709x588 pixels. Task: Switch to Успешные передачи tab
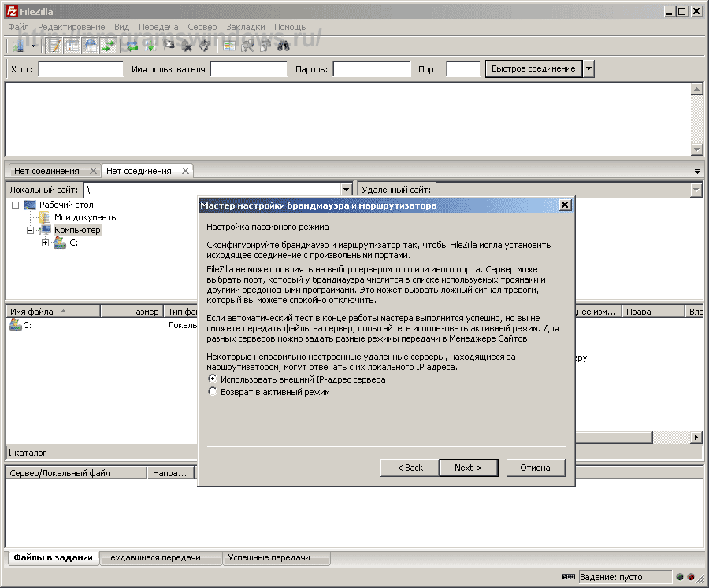tap(276, 558)
